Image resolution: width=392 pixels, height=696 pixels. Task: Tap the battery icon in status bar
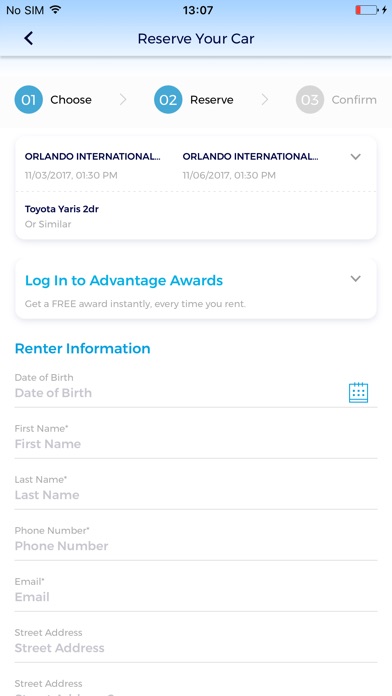(367, 10)
